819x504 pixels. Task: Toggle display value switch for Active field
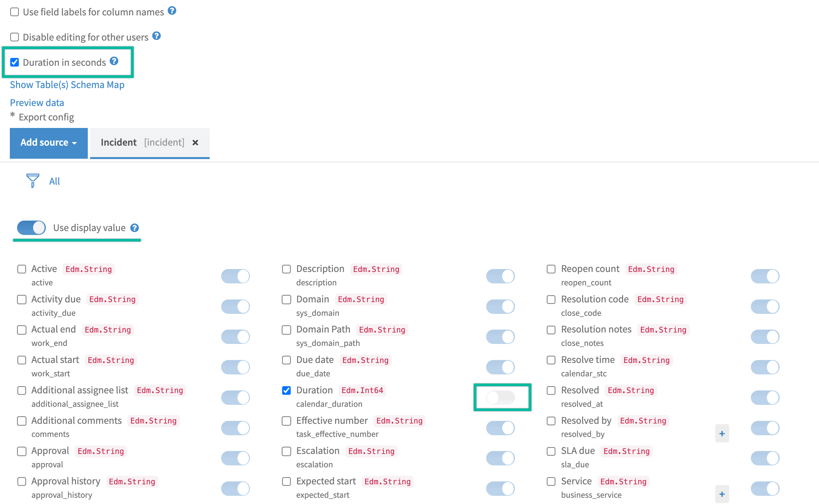235,276
